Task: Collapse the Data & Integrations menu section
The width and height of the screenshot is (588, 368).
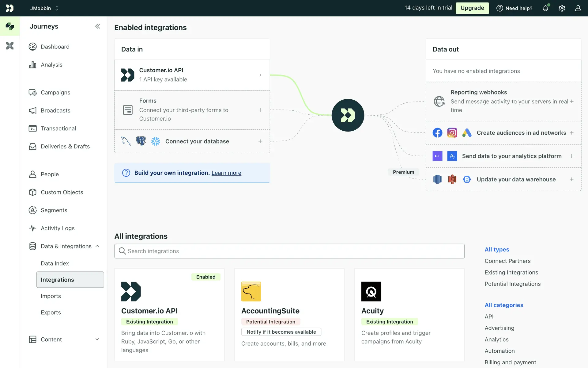Action: click(x=97, y=246)
